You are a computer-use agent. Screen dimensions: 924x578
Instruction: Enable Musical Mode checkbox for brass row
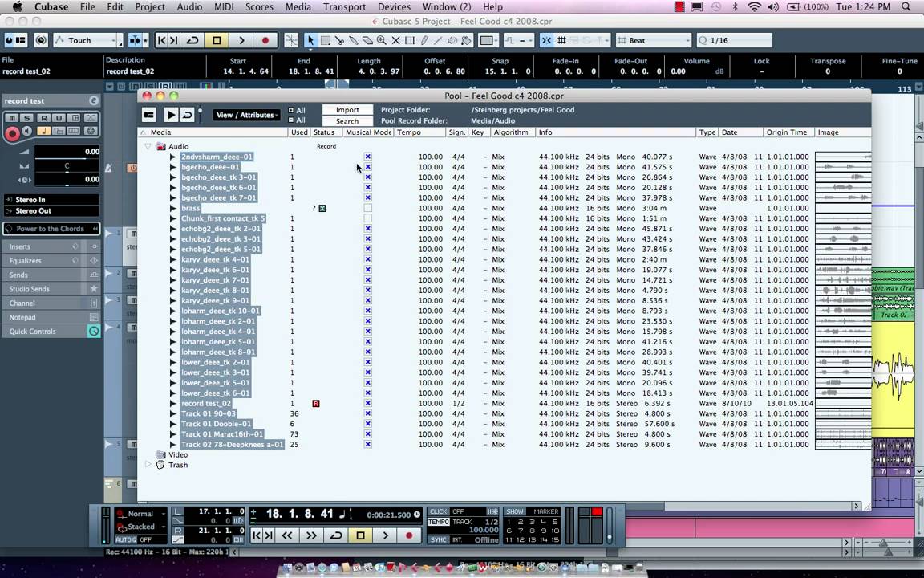click(367, 208)
